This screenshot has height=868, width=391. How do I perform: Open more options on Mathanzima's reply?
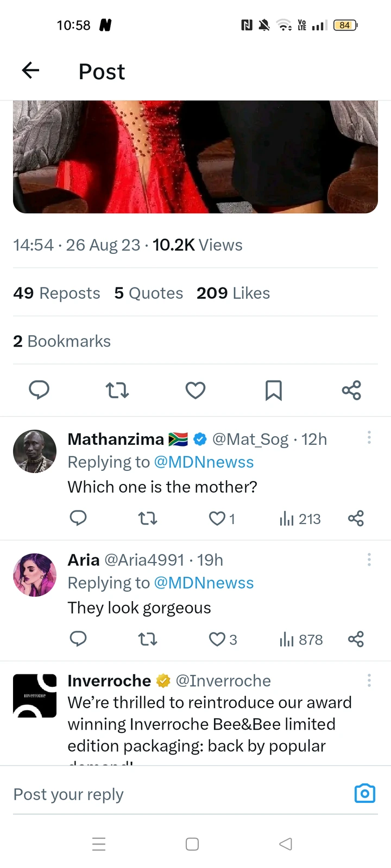point(369,437)
